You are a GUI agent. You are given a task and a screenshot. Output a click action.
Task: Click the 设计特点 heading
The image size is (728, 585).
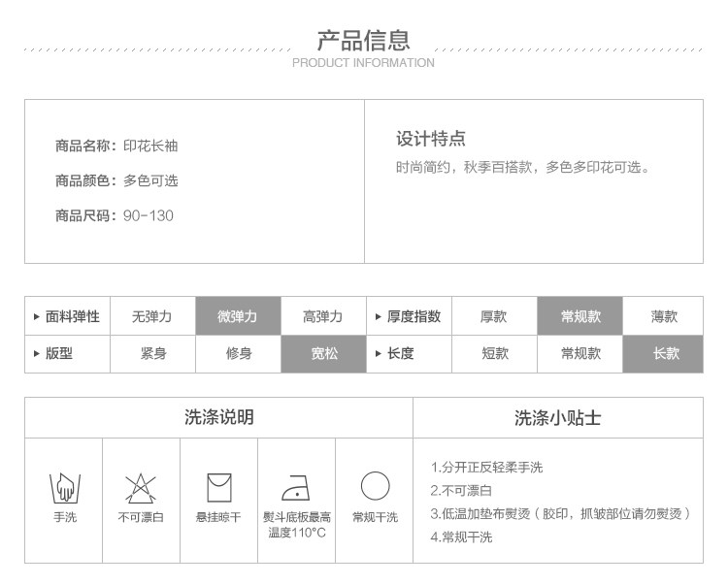pos(431,139)
